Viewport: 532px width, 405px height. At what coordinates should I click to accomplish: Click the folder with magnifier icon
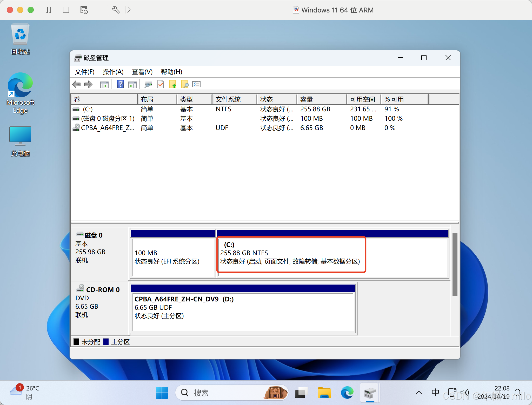click(185, 84)
